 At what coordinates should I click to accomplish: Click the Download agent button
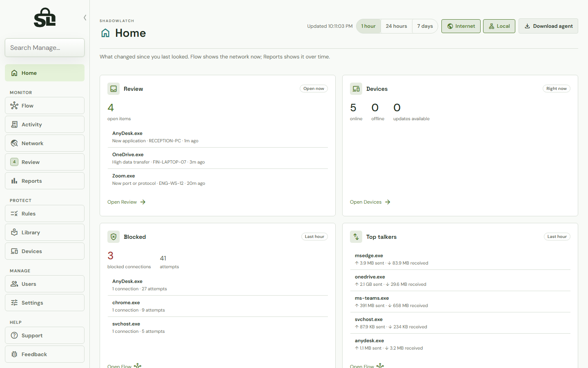(x=548, y=26)
